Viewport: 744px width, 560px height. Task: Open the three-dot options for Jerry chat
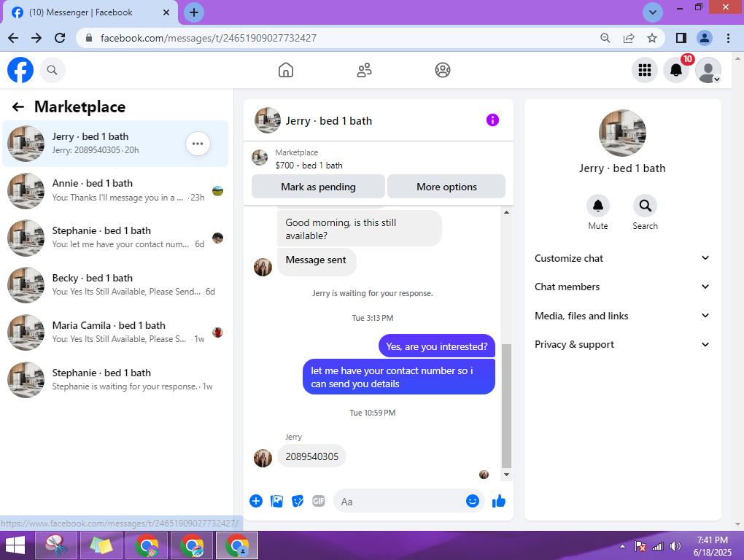click(198, 144)
